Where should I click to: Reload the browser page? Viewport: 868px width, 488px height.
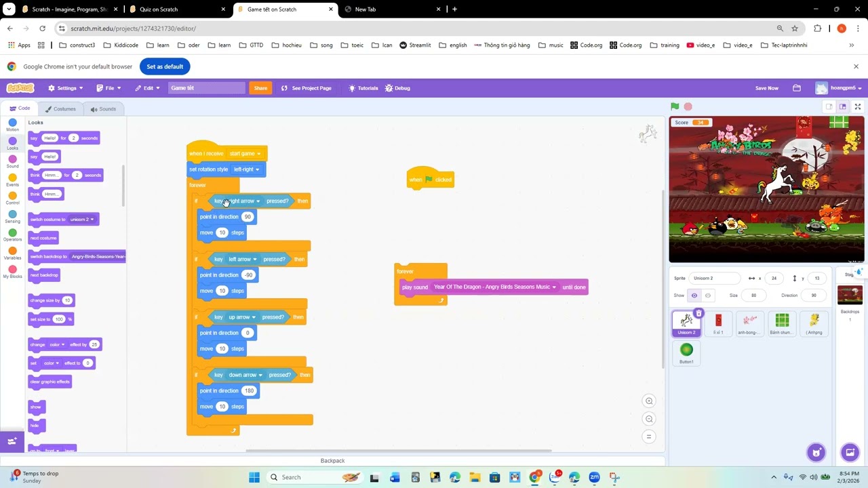(x=42, y=28)
